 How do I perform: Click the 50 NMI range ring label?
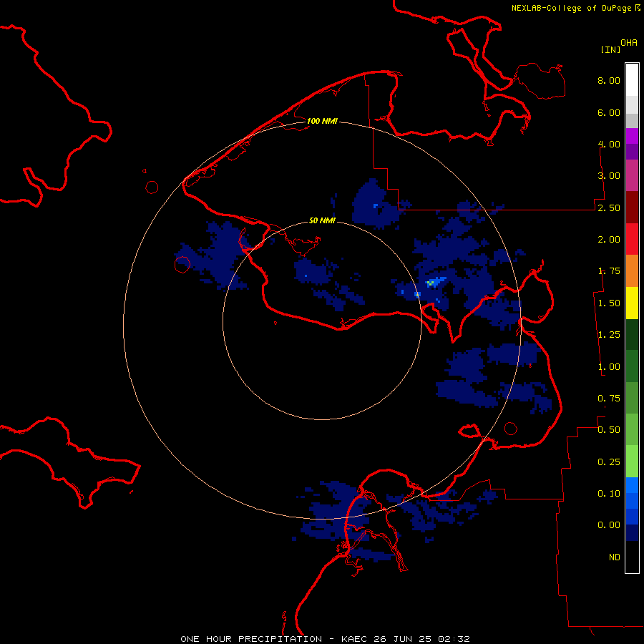coord(322,221)
